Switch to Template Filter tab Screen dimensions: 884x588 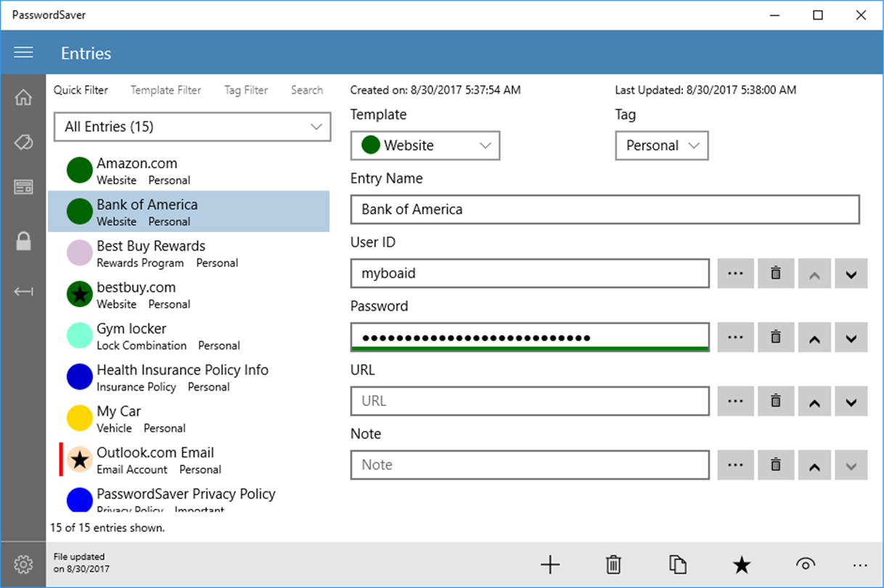point(165,90)
